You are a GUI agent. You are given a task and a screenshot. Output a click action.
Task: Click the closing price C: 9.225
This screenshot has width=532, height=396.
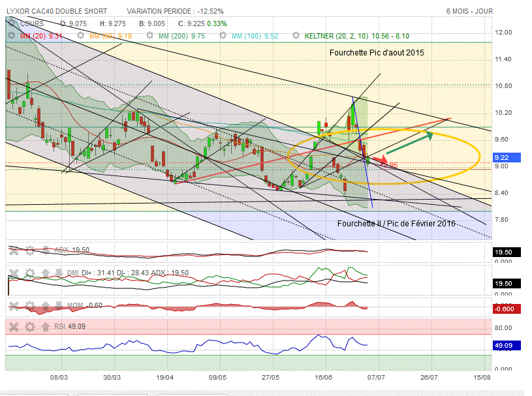tap(192, 23)
